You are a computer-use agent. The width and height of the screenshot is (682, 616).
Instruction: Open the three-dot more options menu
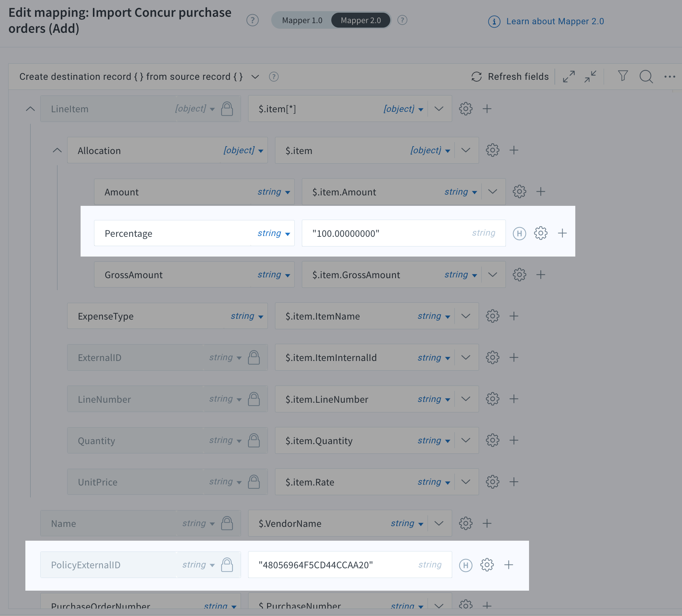point(670,76)
